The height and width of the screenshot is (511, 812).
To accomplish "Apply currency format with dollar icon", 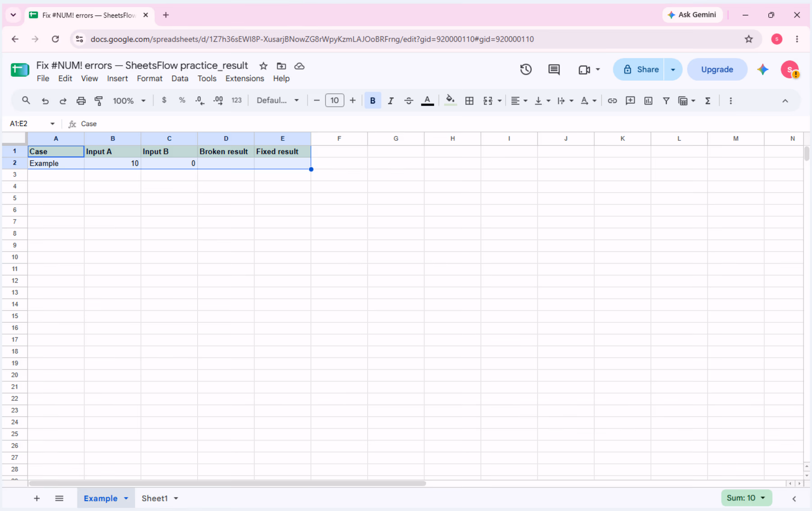I will tap(164, 100).
